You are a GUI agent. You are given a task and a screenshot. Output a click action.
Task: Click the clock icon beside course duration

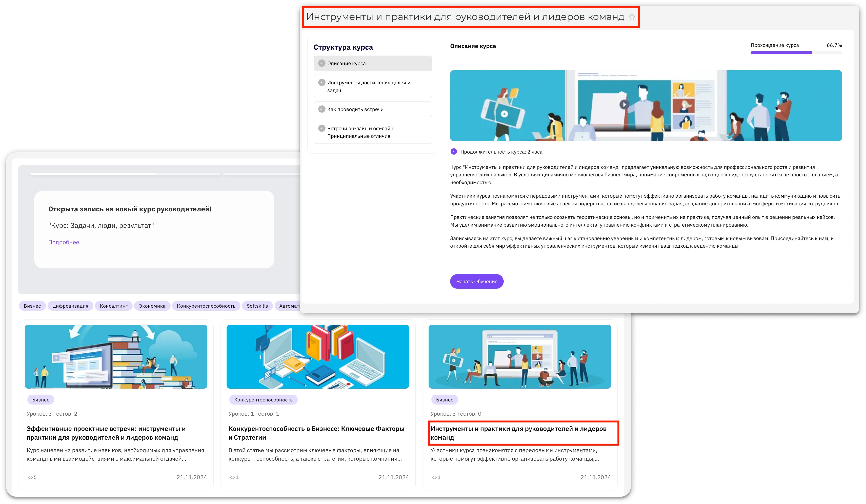click(454, 152)
